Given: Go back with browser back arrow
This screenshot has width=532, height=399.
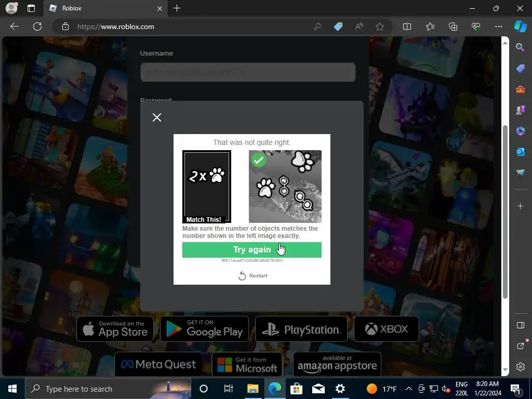Looking at the screenshot, I should coord(14,26).
